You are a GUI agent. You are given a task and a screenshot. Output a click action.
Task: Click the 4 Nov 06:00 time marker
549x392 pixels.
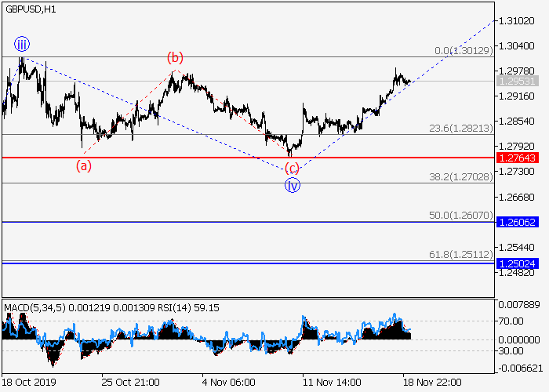229,382
